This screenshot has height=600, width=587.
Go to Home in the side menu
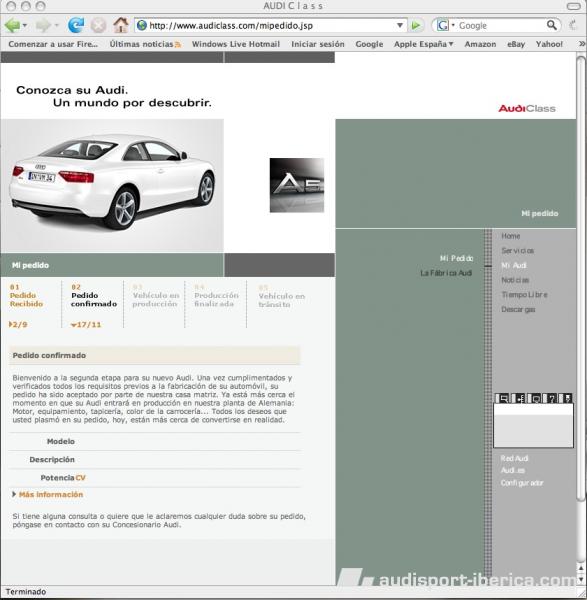pyautogui.click(x=510, y=236)
